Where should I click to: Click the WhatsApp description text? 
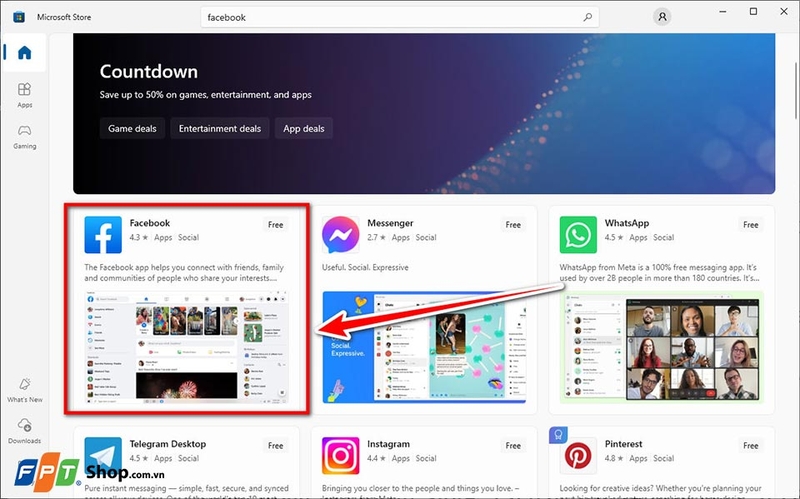pos(659,273)
